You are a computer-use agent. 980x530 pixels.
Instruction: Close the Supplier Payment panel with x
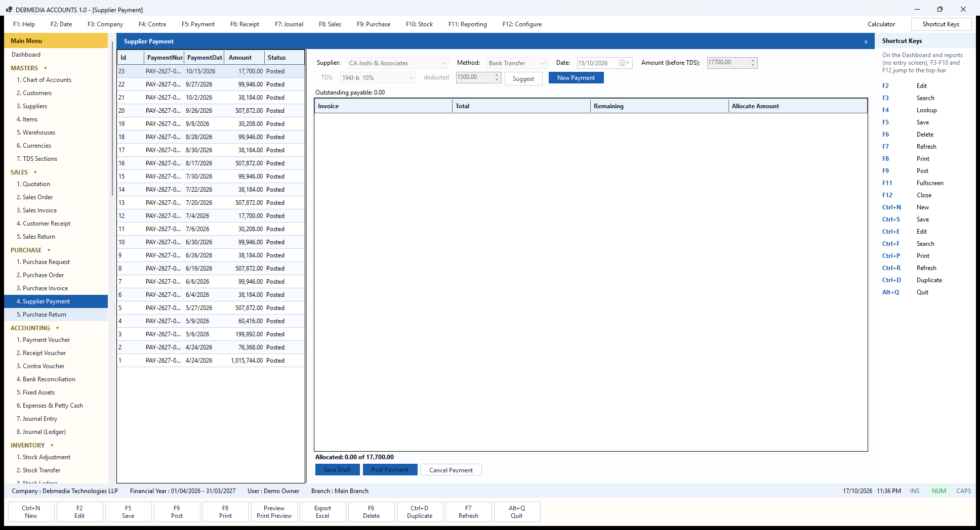866,41
